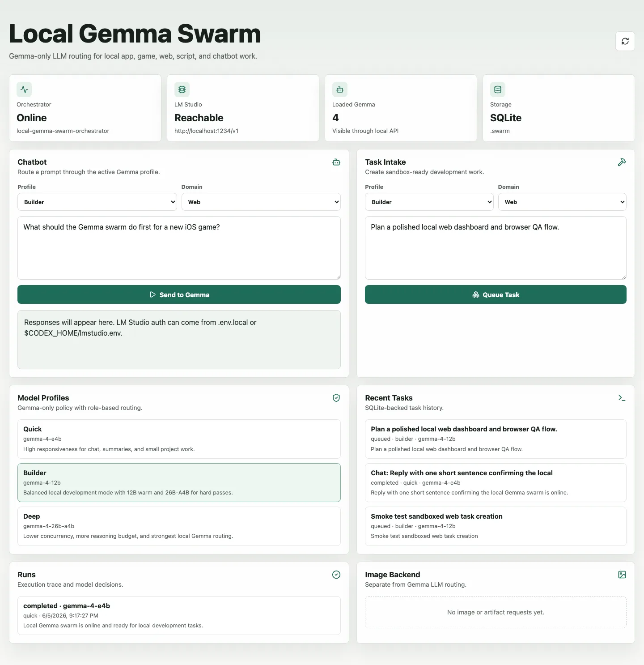This screenshot has width=644, height=665.
Task: Click the LM Studio chip icon
Action: click(182, 90)
